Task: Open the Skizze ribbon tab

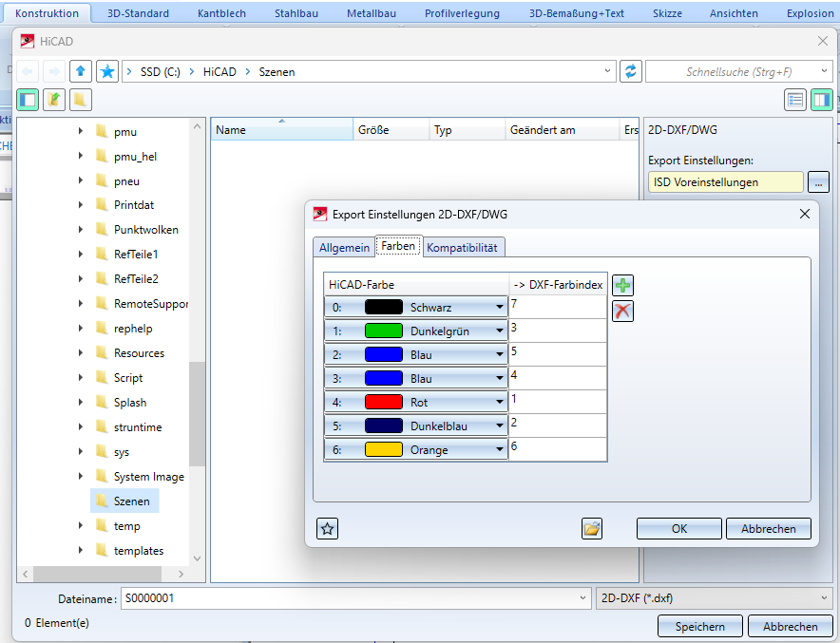Action: 667,13
